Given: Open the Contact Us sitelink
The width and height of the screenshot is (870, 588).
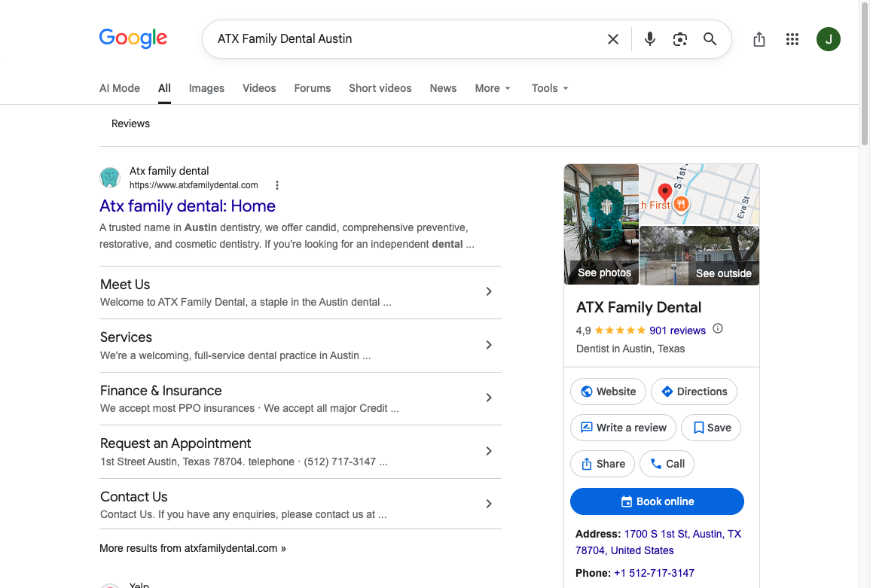Looking at the screenshot, I should (x=134, y=496).
